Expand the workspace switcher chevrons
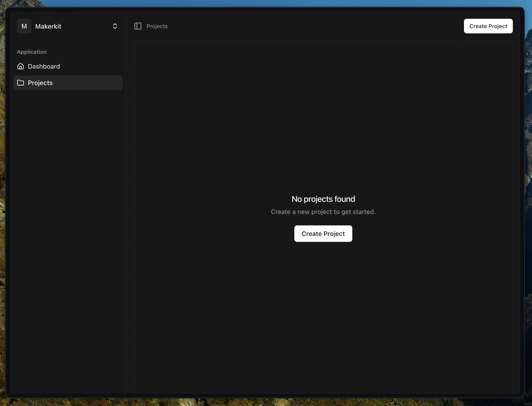Screen dimensions: 532x406 tap(115, 26)
